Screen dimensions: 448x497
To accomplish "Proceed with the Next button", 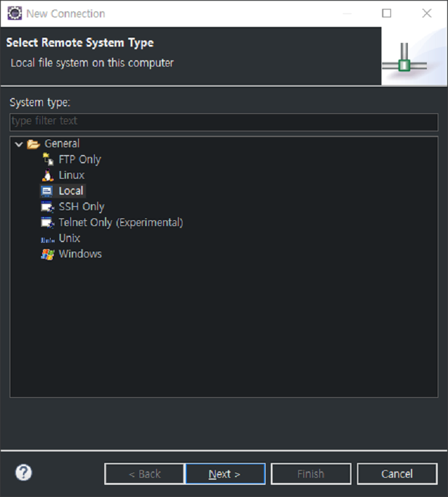I will click(x=225, y=474).
